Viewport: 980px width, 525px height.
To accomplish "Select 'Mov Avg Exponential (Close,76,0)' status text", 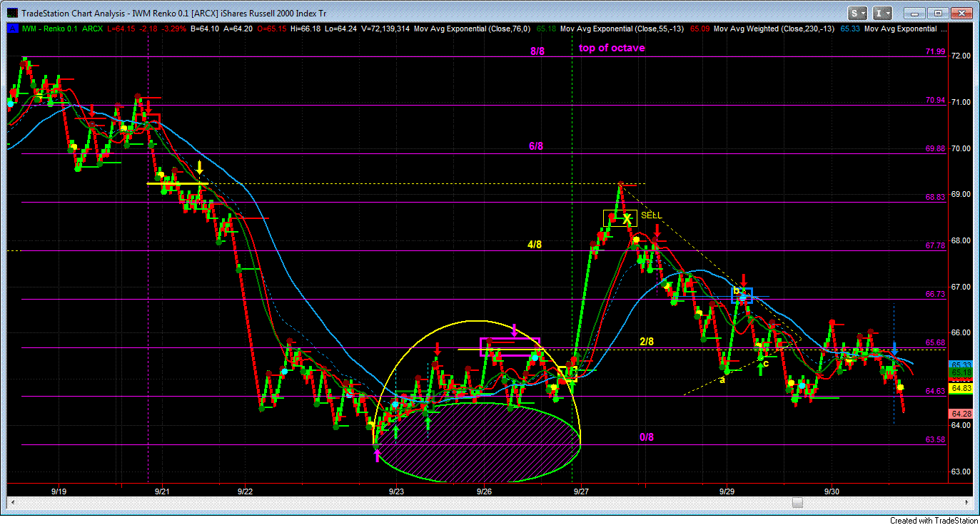I will point(471,29).
